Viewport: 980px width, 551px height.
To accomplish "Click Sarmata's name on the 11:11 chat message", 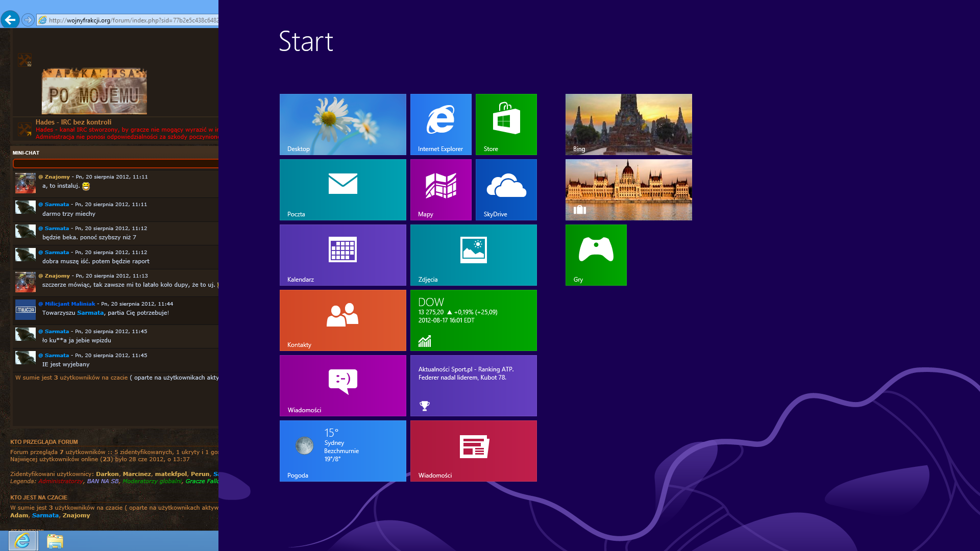I will point(57,205).
